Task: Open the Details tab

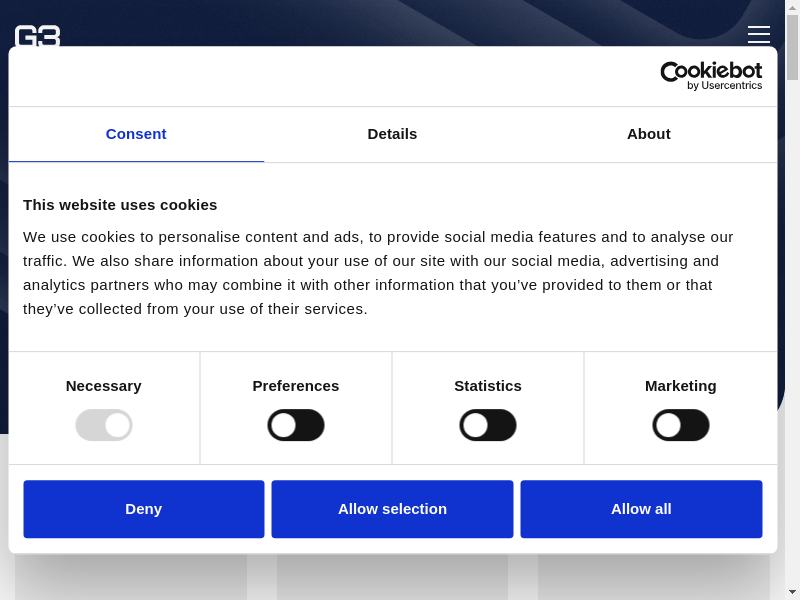Action: click(392, 134)
